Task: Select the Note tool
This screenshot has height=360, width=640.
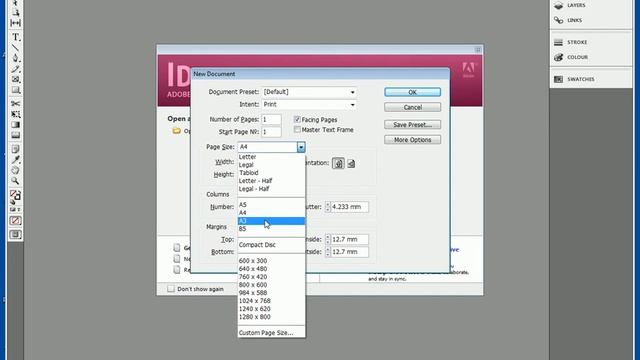Action: 16,149
